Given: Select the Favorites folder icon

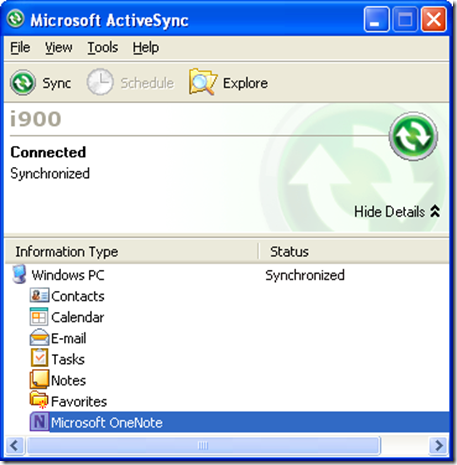Looking at the screenshot, I should pos(39,400).
